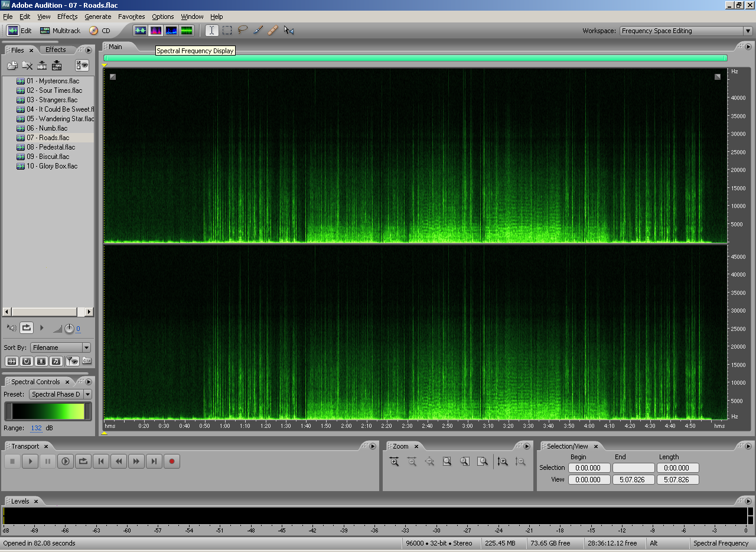The image size is (756, 552).
Task: Click the green horizontal zoom navigation bar
Action: pyautogui.click(x=415, y=58)
